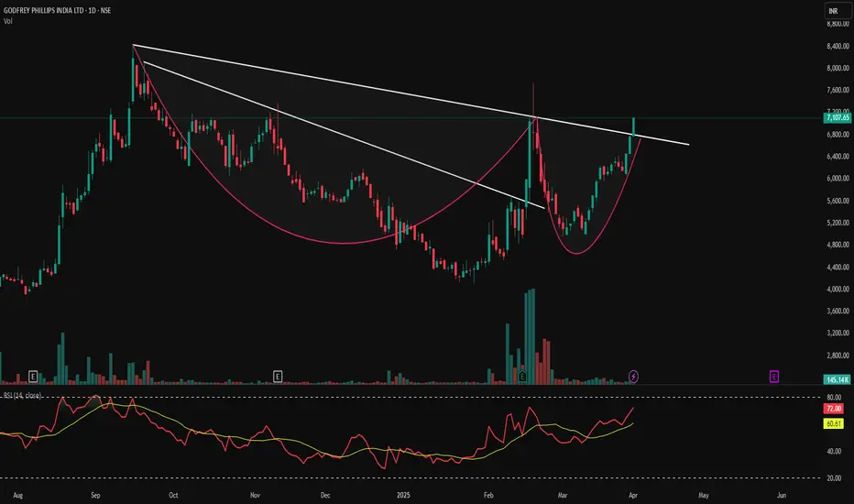Click the Feb label on time axis

point(488,495)
